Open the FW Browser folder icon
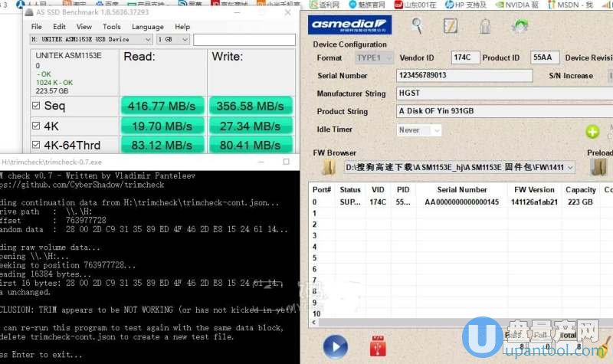Viewport: 613px width, 364px height. pos(328,167)
